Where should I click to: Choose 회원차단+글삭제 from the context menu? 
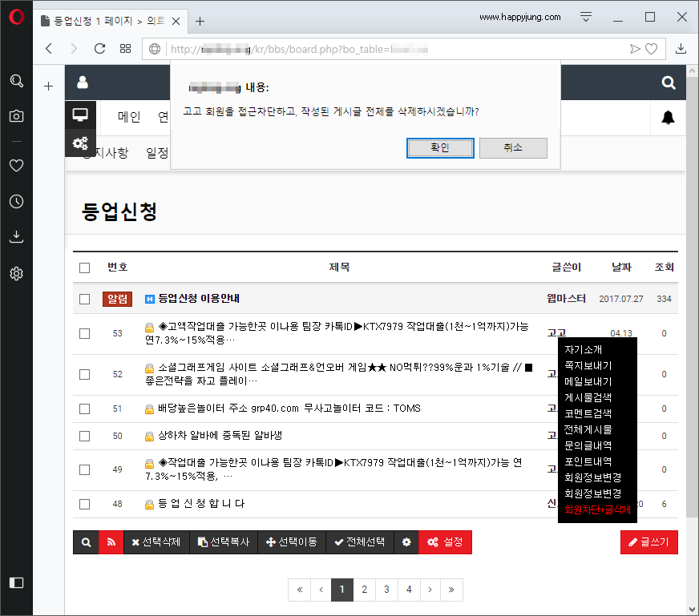596,508
